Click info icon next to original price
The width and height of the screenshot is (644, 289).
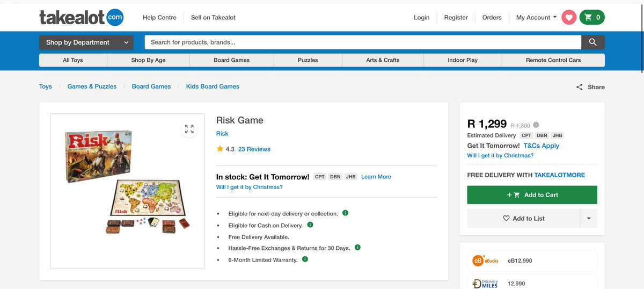point(536,125)
